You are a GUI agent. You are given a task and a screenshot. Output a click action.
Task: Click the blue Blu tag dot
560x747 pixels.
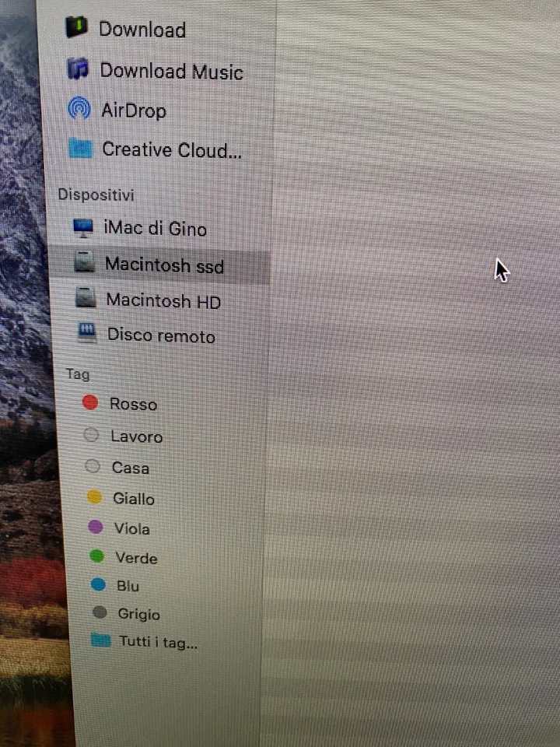click(x=98, y=584)
